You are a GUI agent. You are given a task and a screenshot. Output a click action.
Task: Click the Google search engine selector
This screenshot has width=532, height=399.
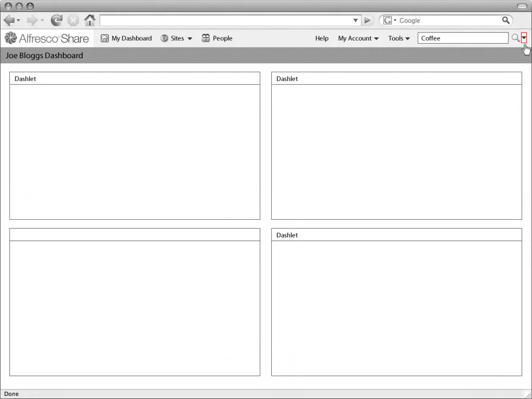(x=389, y=20)
